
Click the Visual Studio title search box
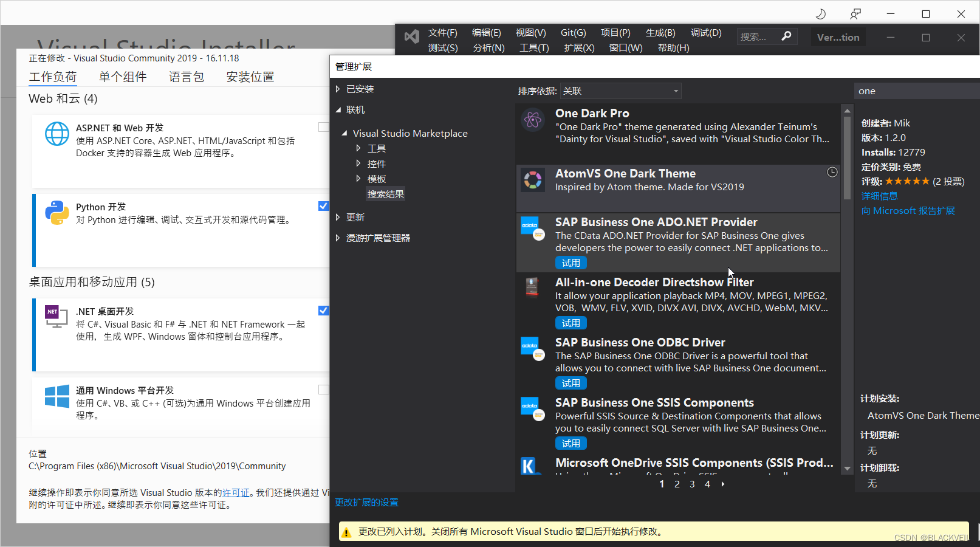[767, 36]
